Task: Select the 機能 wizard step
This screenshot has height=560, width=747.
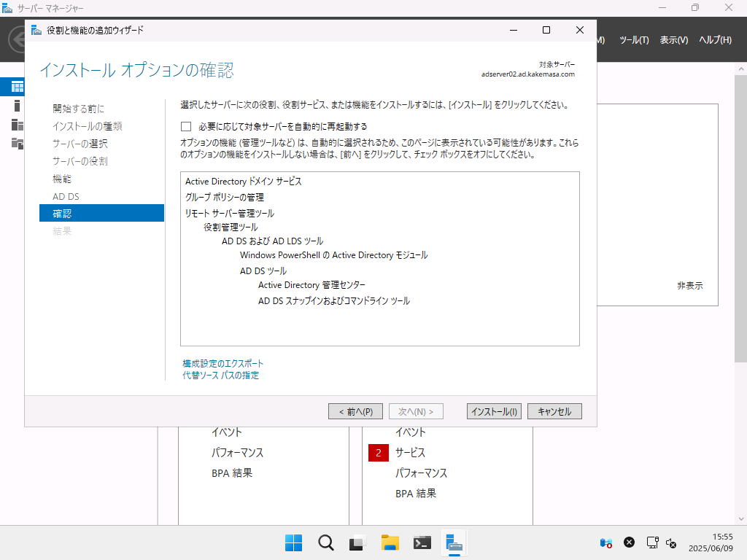Action: 62,179
